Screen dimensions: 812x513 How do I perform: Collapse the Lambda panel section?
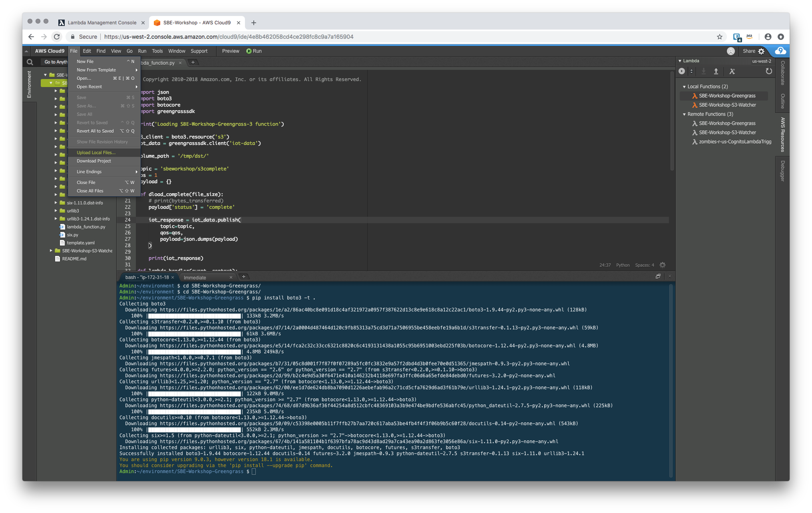coord(680,61)
